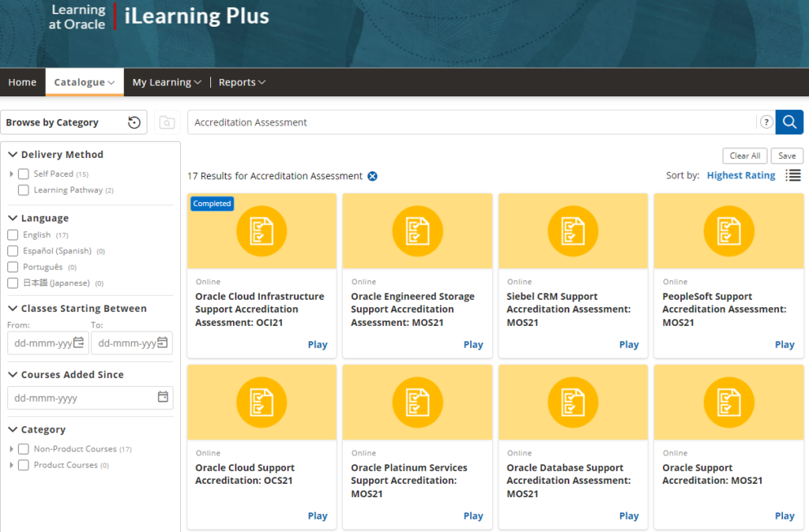Viewport: 809px width, 532px height.
Task: Click the Courses Added Since date field
Action: tap(90, 398)
